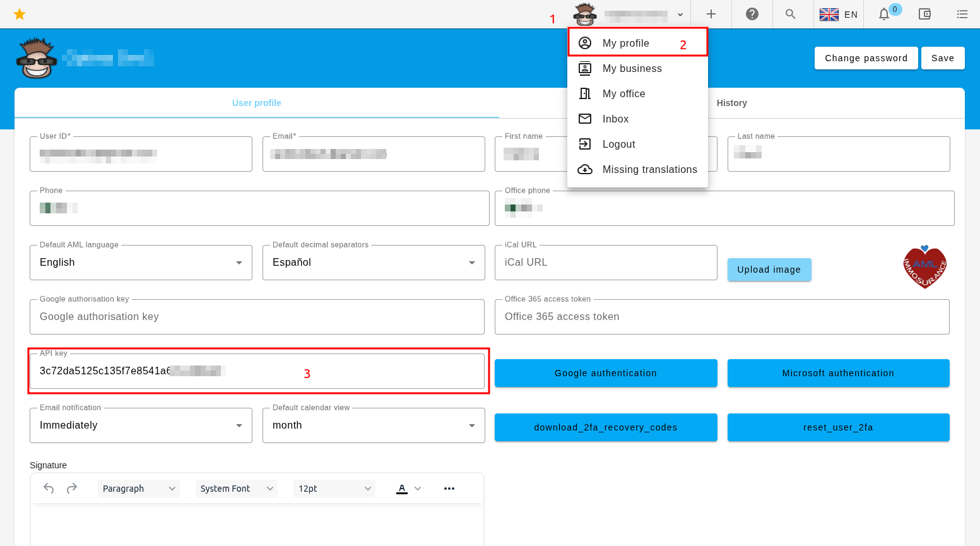Screen dimensions: 980x546
Task: Click Missing translations menu entry
Action: [637, 169]
